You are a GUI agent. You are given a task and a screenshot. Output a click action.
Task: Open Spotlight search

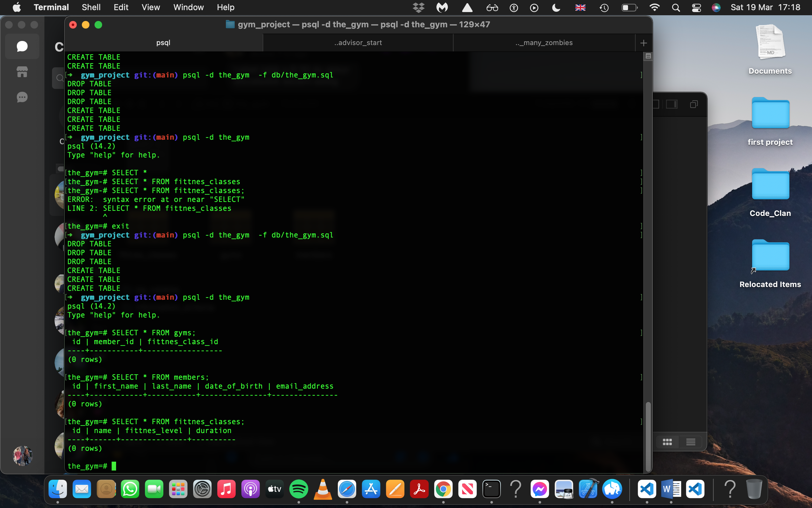point(676,7)
